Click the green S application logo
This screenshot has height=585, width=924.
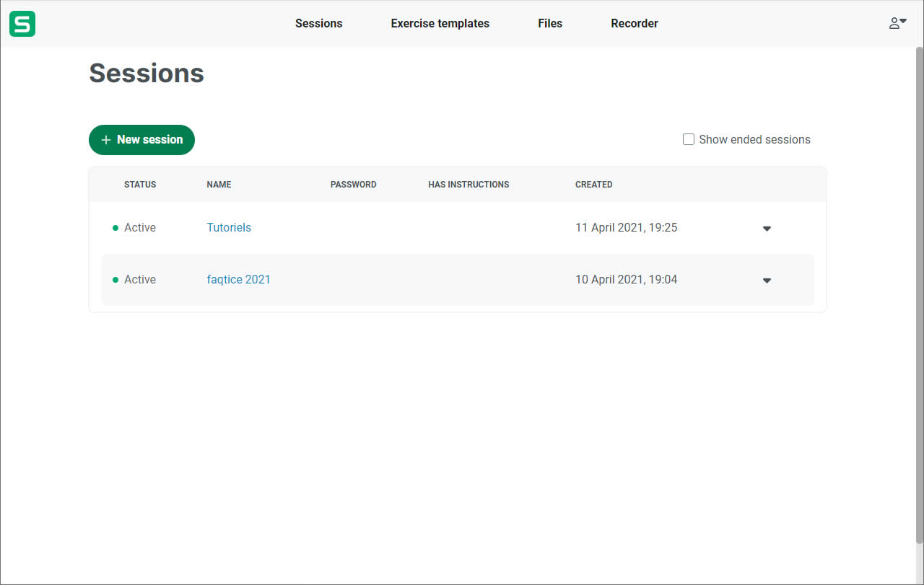tap(22, 24)
